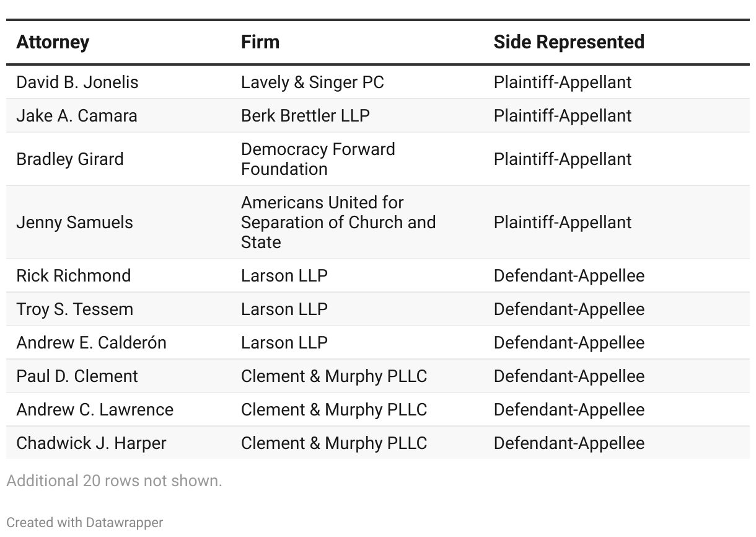
Task: Click the Lavely & Singer PC firm cell
Action: pos(312,82)
